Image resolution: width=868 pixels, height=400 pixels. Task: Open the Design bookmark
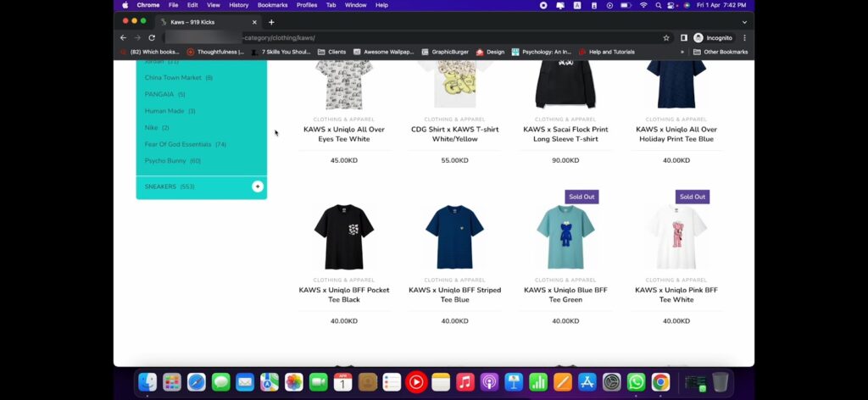(490, 52)
